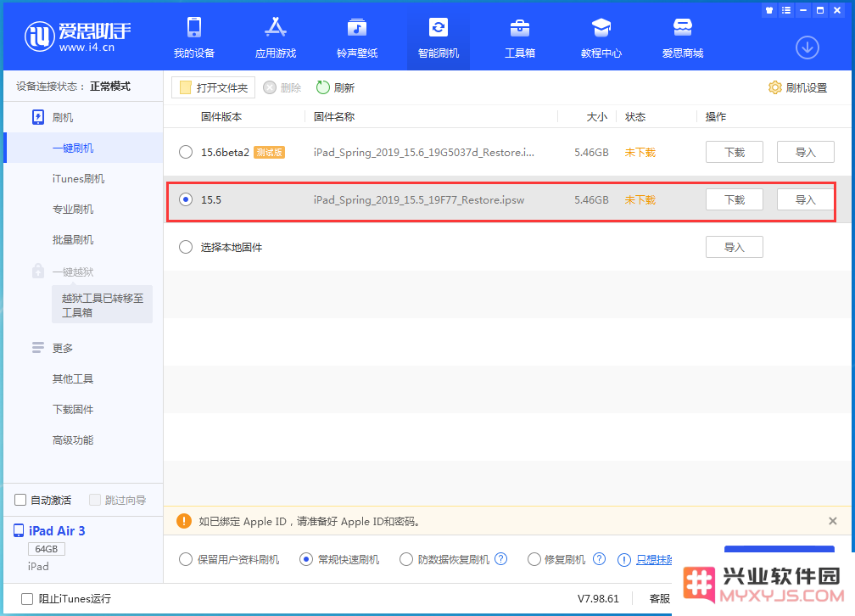Click the 只想抹 link
Screen dimensions: 855x616
(654, 560)
